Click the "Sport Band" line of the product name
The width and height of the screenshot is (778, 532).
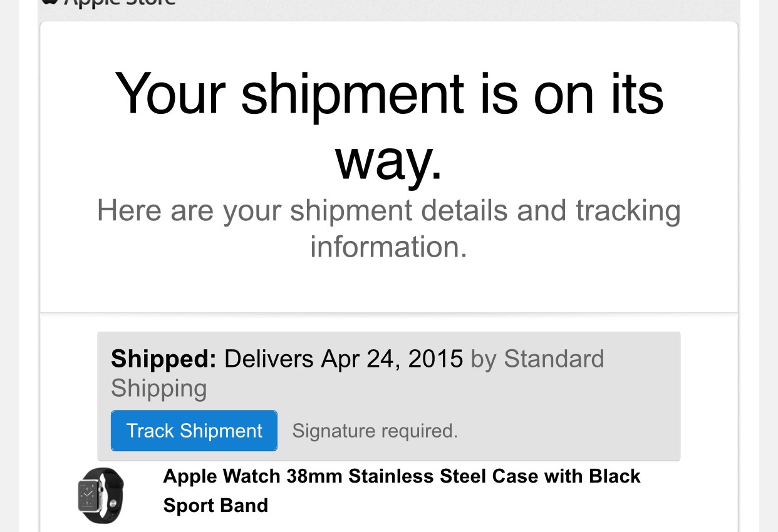(x=215, y=505)
